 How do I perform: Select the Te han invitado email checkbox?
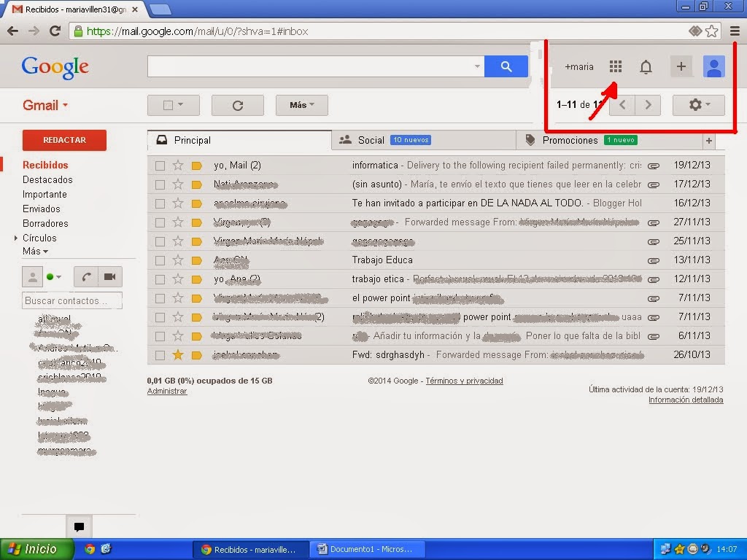[x=160, y=204]
